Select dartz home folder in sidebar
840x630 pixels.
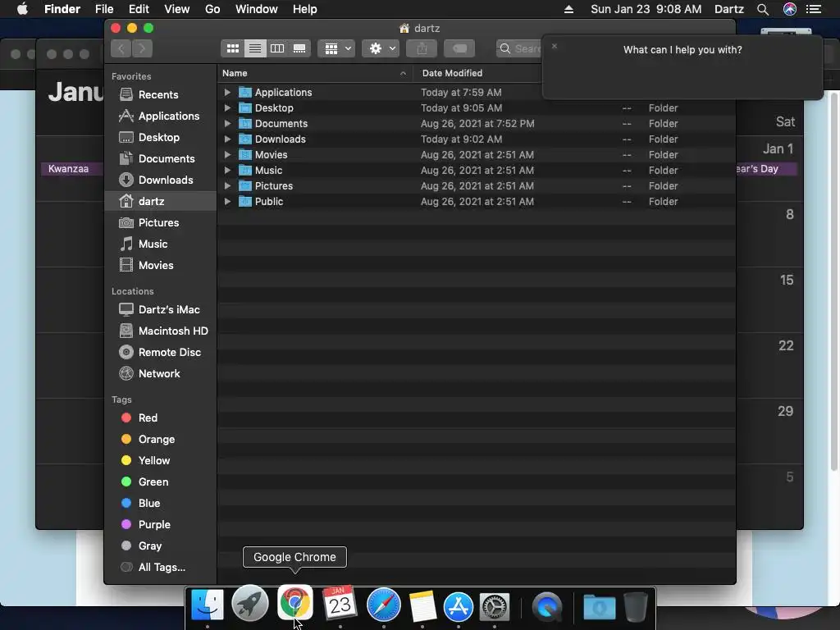tap(160, 202)
